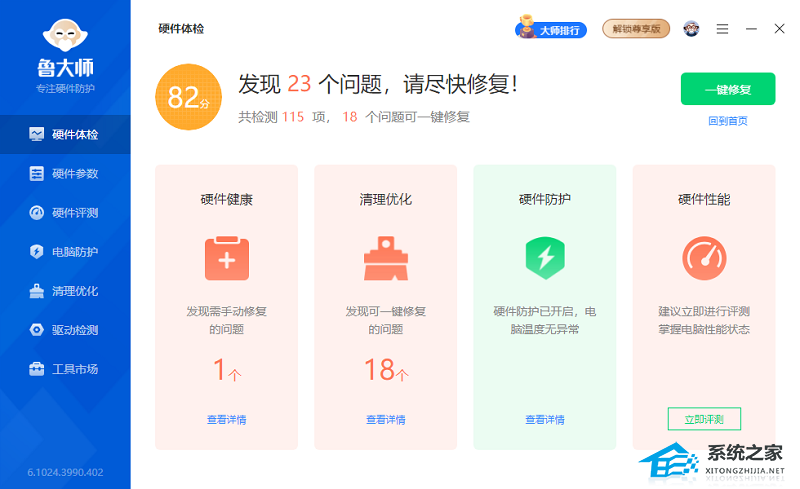Viewport: 800px width, 489px height.
Task: Open 驱动检测 in the sidebar
Action: (65, 330)
